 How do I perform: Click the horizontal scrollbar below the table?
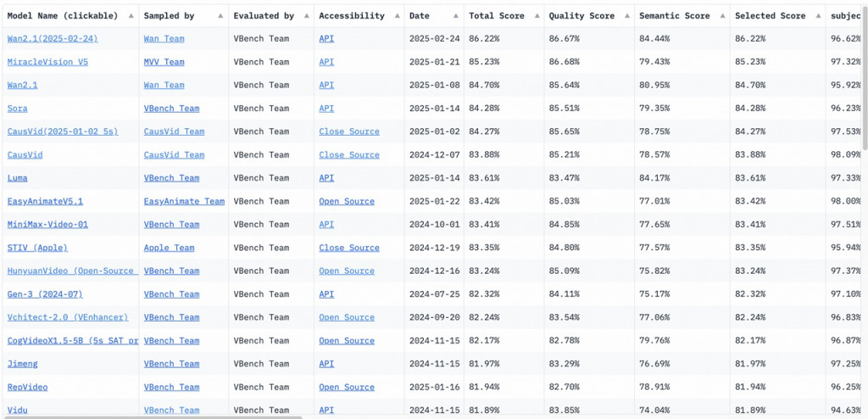151,416
